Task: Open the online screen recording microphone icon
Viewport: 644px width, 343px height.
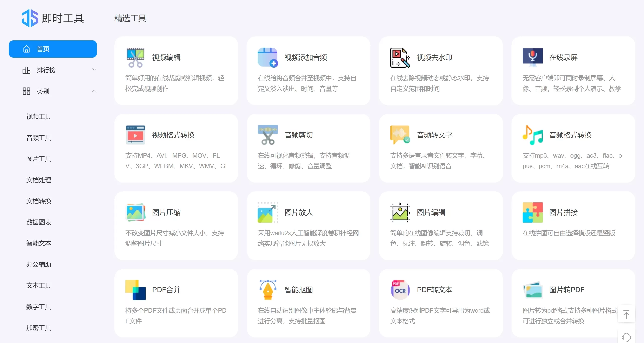Action: [x=532, y=57]
